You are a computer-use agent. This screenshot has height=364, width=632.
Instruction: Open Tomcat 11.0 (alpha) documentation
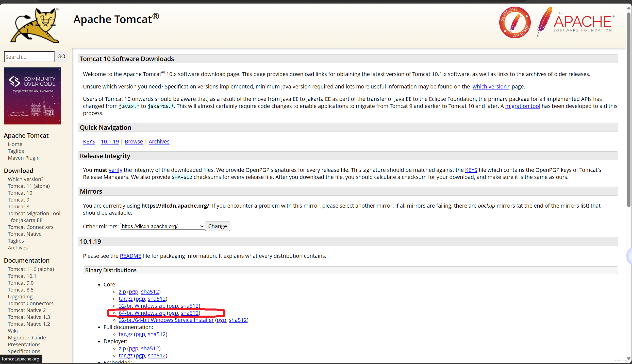(31, 269)
